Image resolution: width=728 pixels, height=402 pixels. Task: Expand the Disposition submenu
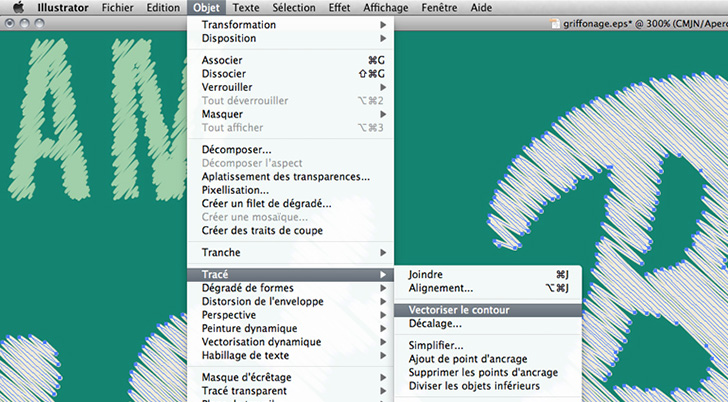coord(291,38)
